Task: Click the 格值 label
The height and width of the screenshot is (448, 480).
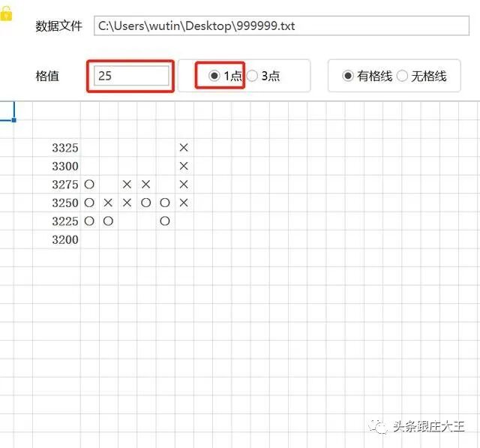Action: tap(47, 76)
